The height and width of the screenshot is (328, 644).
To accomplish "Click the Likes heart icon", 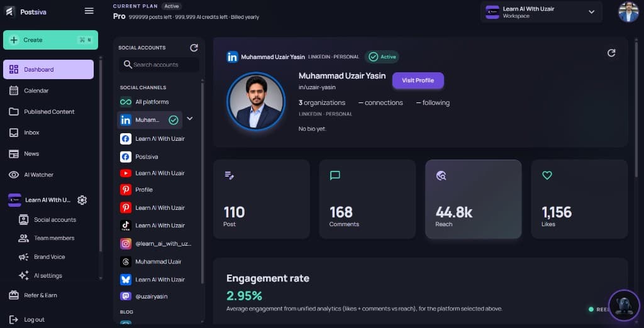I will [547, 175].
